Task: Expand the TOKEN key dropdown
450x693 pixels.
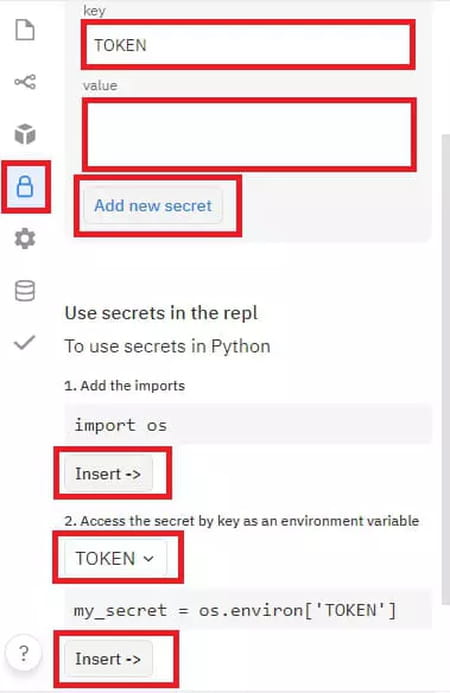Action: click(x=115, y=558)
